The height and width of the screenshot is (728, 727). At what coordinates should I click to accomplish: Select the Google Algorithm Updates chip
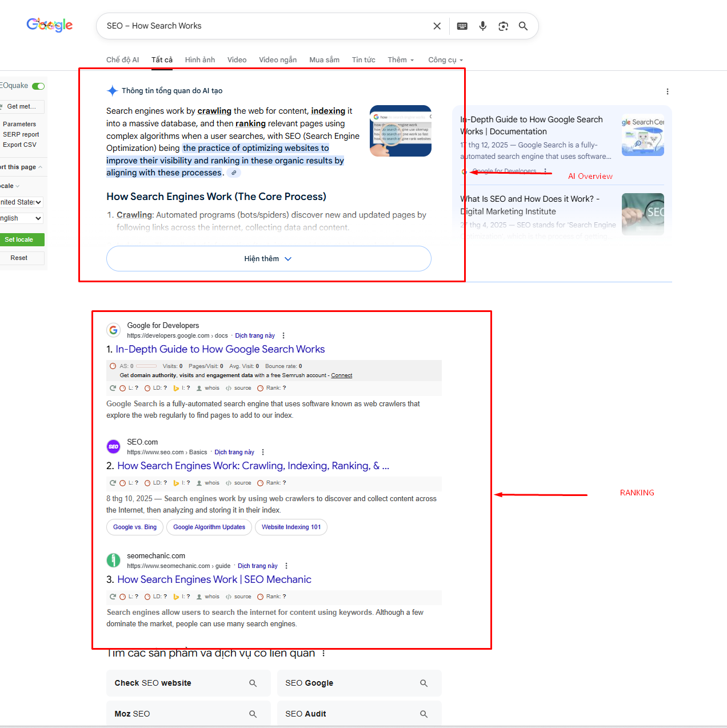(209, 527)
